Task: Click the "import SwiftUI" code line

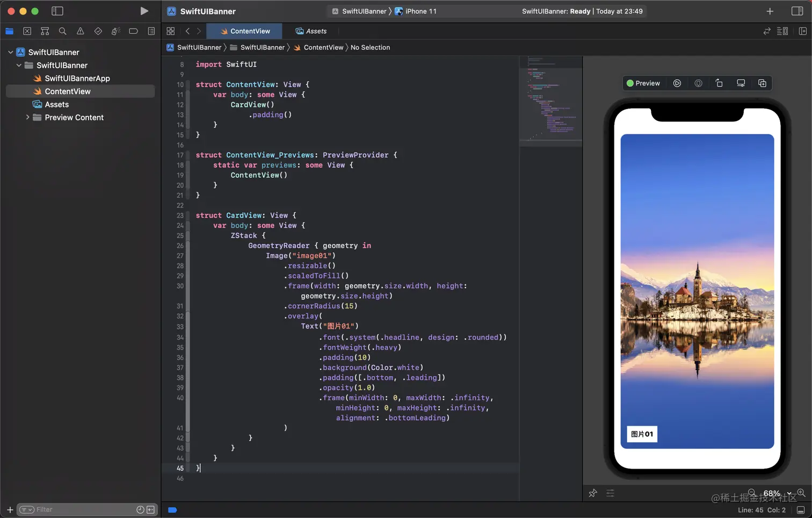Action: [226, 64]
